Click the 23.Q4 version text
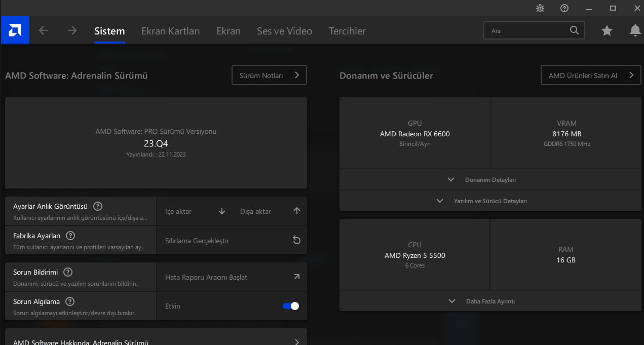The image size is (644, 345). tap(156, 143)
